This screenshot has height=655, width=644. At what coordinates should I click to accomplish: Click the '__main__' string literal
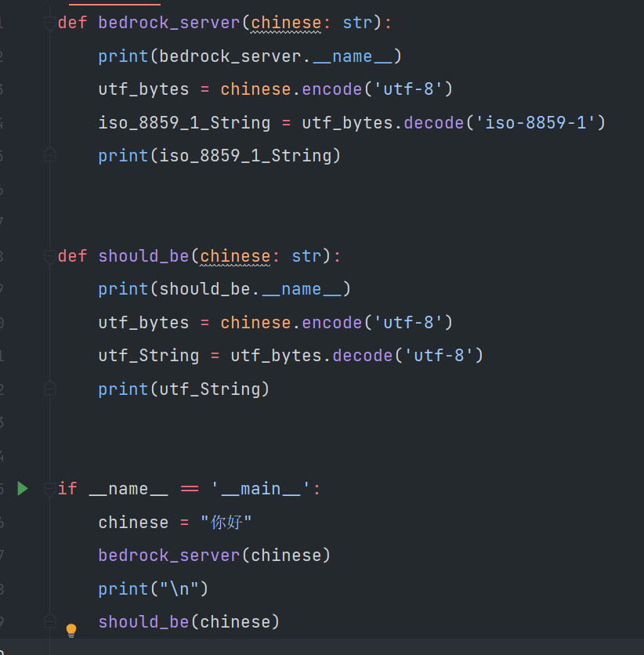261,489
